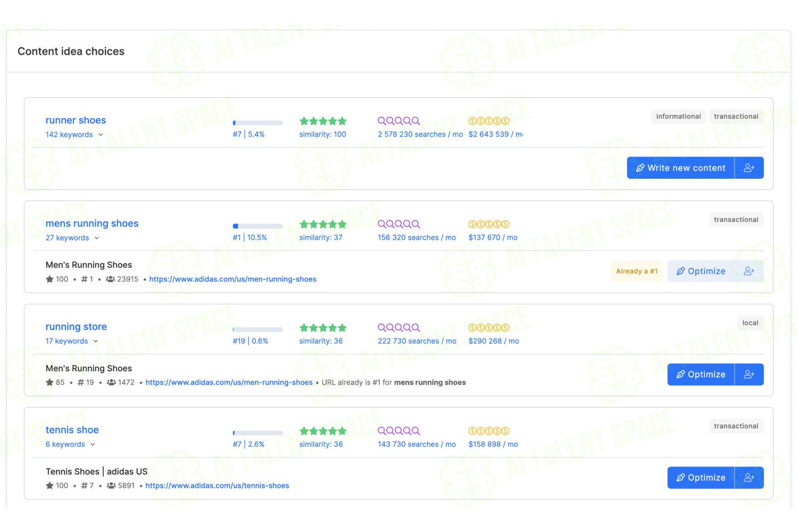Image resolution: width=798 pixels, height=532 pixels.
Task: Click assign-user icon in mens running shoes card
Action: coord(749,271)
